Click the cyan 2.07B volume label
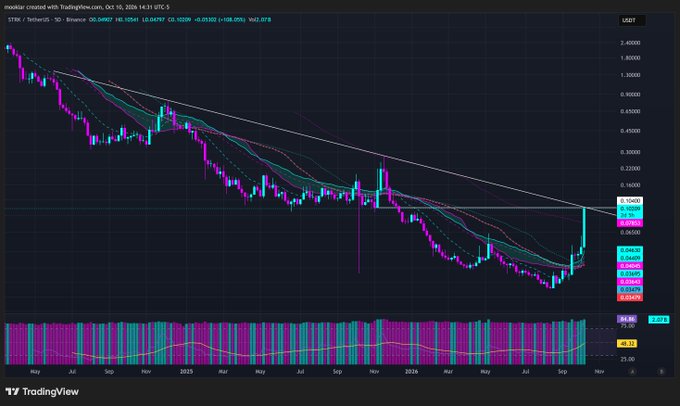The height and width of the screenshot is (406, 680). (659, 320)
